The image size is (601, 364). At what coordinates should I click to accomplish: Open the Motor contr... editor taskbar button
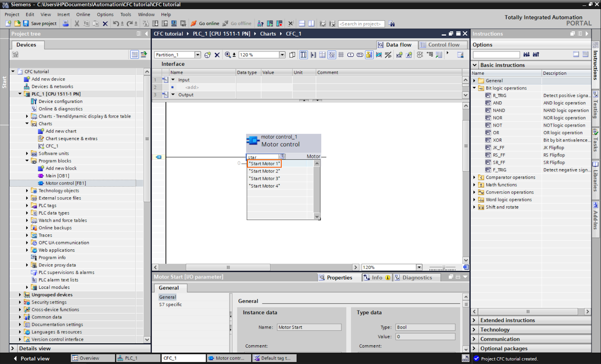(x=229, y=358)
